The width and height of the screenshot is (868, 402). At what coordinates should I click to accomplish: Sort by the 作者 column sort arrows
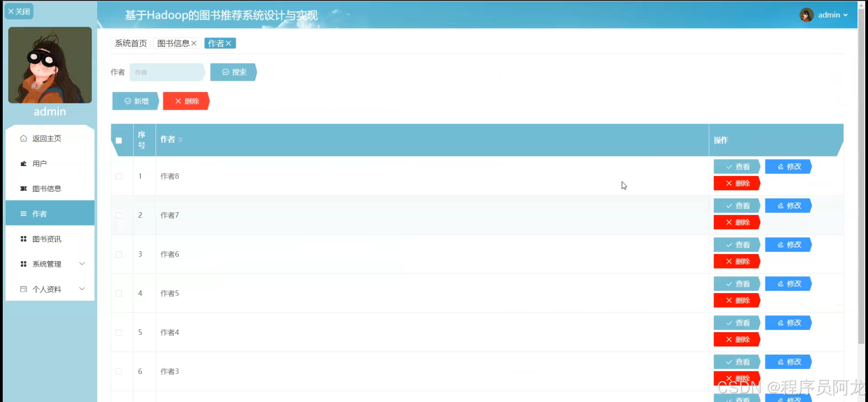tap(180, 140)
